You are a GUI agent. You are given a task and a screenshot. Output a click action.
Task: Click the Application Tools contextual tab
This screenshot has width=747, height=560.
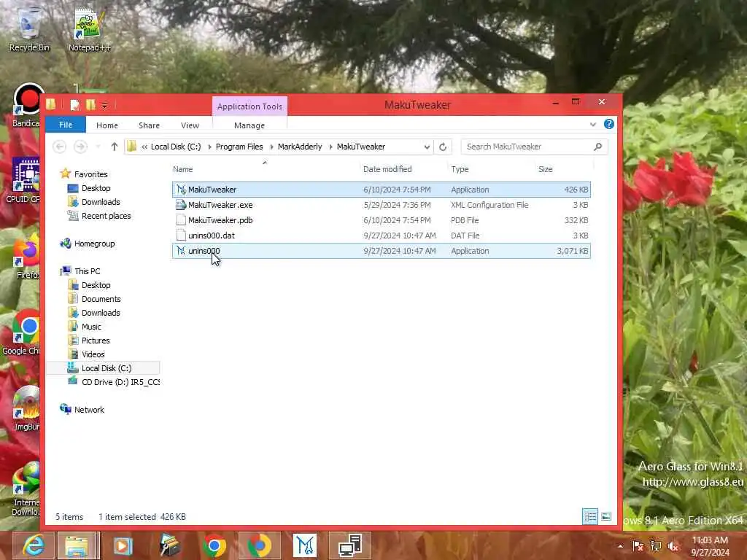point(249,106)
